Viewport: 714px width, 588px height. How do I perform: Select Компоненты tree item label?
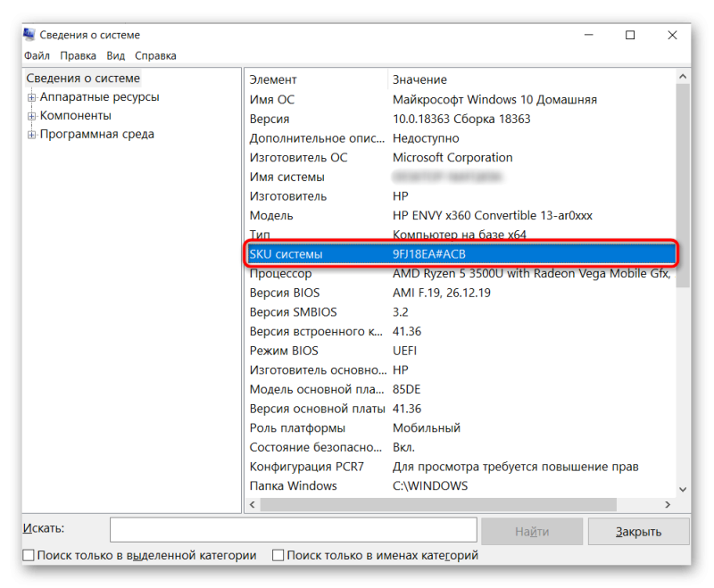click(x=76, y=116)
